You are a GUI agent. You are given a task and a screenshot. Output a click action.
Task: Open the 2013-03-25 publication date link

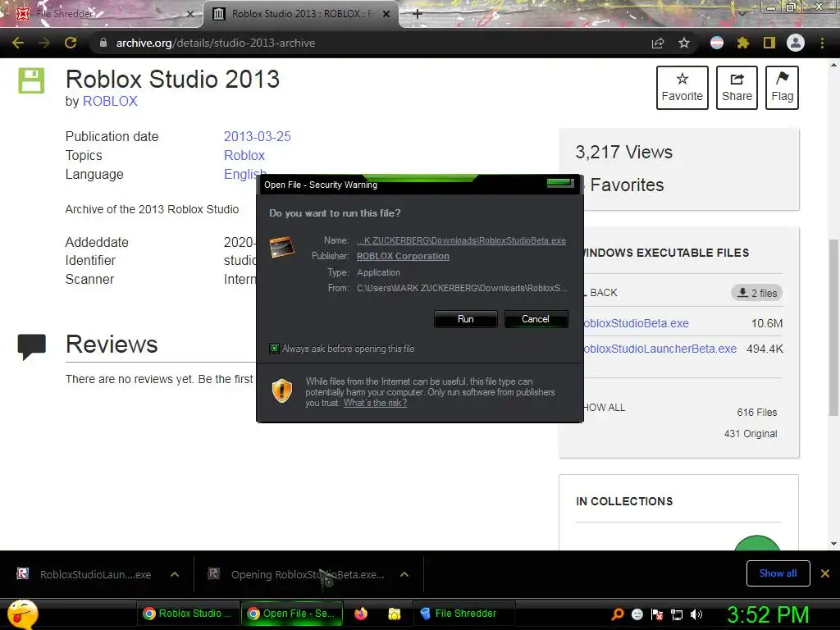[257, 137]
